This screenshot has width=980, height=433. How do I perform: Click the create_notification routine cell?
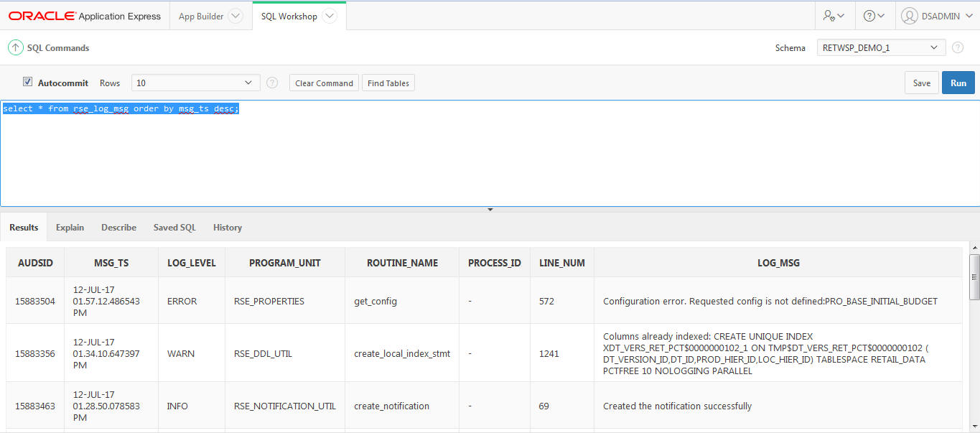tap(402, 406)
